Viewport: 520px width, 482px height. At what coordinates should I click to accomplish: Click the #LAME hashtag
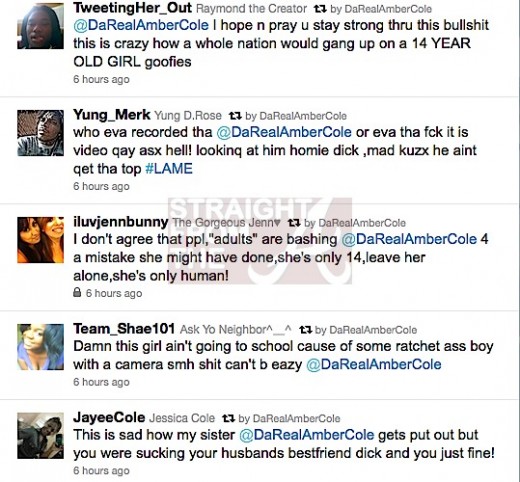[169, 169]
